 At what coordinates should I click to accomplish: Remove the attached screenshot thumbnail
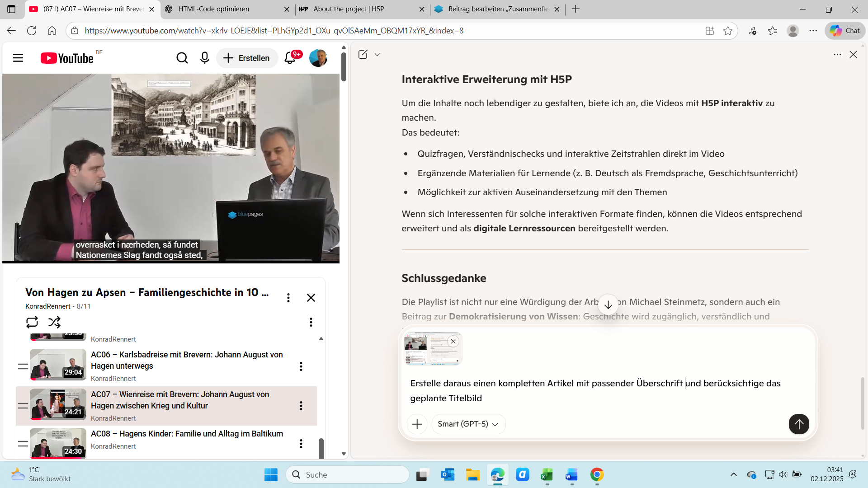(x=453, y=342)
